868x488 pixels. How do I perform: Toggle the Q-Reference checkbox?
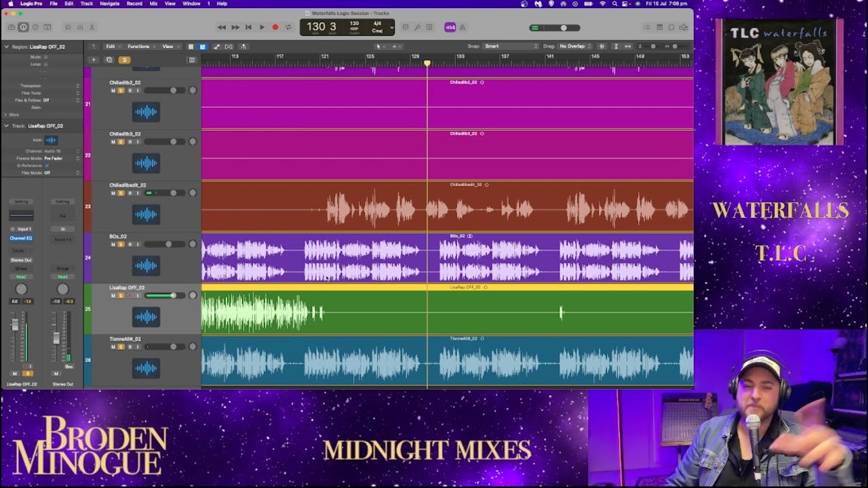47,165
